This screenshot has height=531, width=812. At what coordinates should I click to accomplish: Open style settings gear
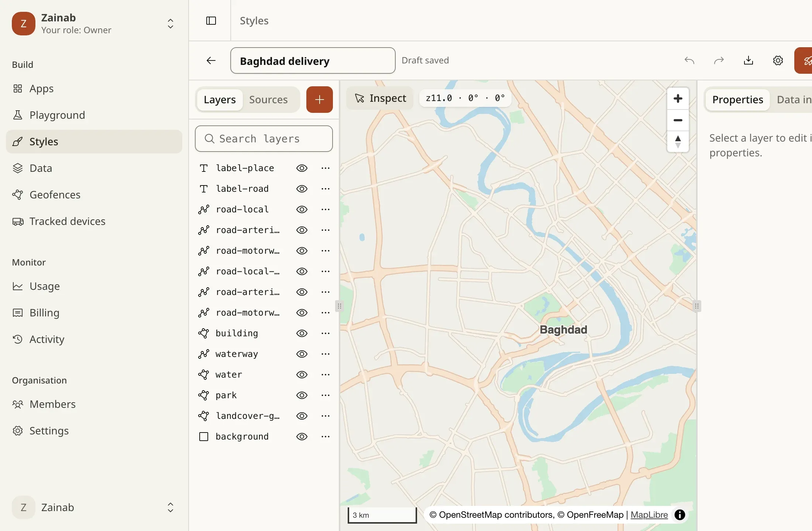click(778, 60)
